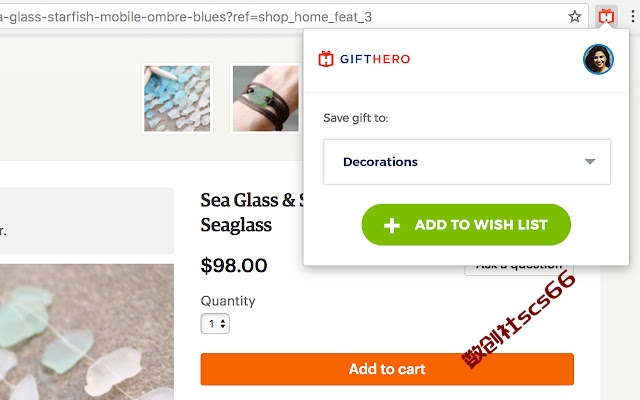Viewport: 640px width, 400px height.
Task: Click the URL address bar text
Action: pos(186,17)
